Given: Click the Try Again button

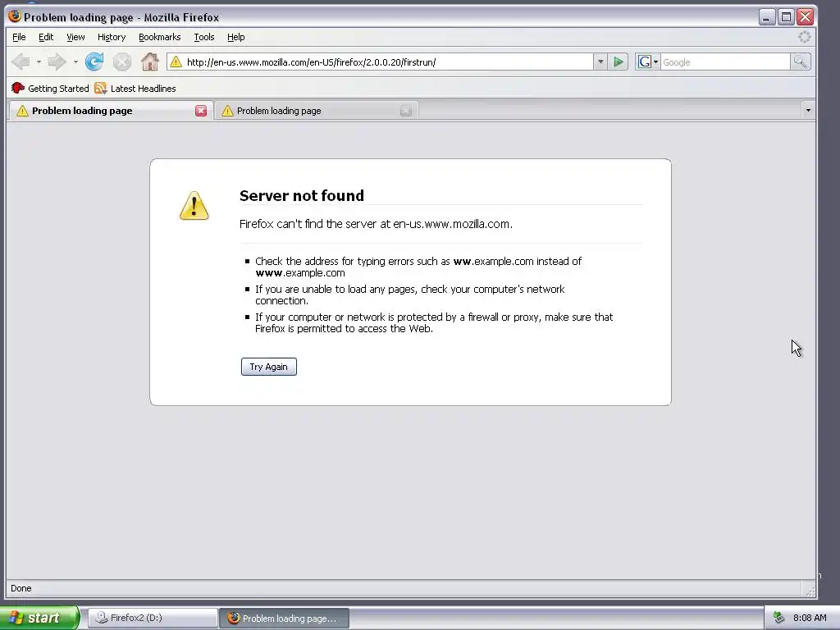Looking at the screenshot, I should tap(269, 367).
